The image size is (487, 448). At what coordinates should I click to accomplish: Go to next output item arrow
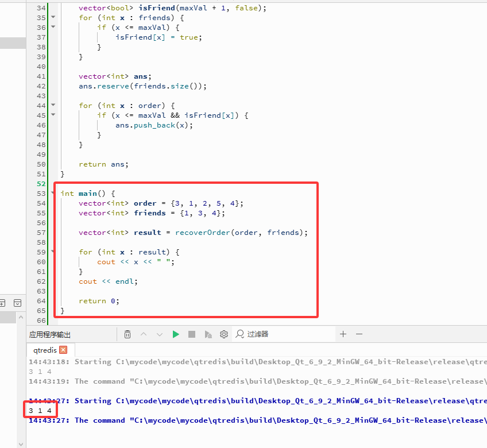click(x=160, y=335)
